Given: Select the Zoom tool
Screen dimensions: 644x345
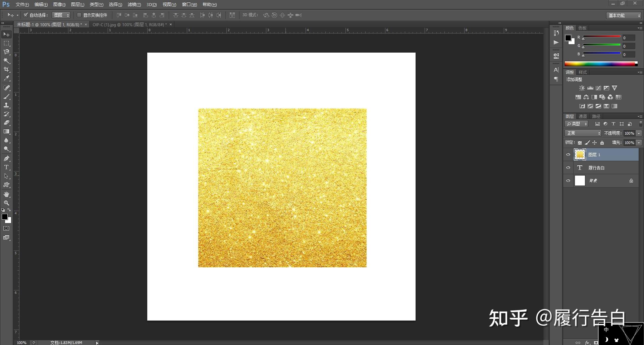Looking at the screenshot, I should (6, 203).
